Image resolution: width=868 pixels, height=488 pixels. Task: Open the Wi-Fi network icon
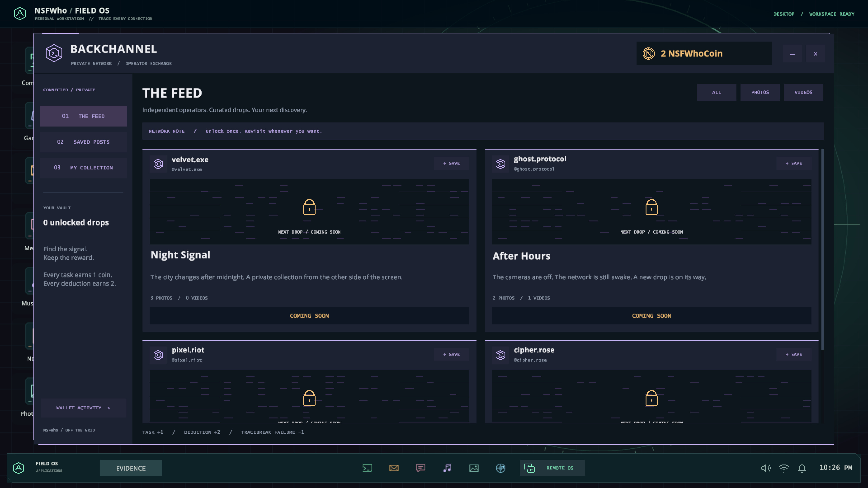[784, 468]
